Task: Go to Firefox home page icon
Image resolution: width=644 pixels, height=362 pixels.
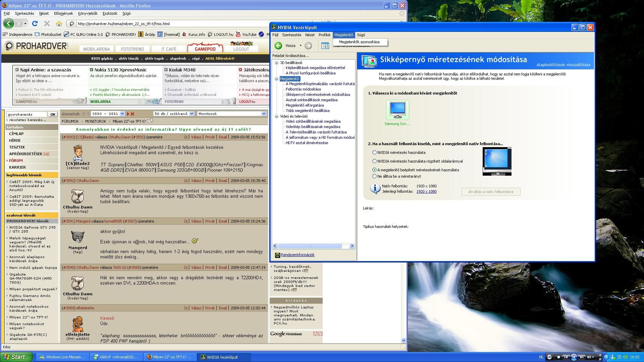Action: pyautogui.click(x=59, y=23)
